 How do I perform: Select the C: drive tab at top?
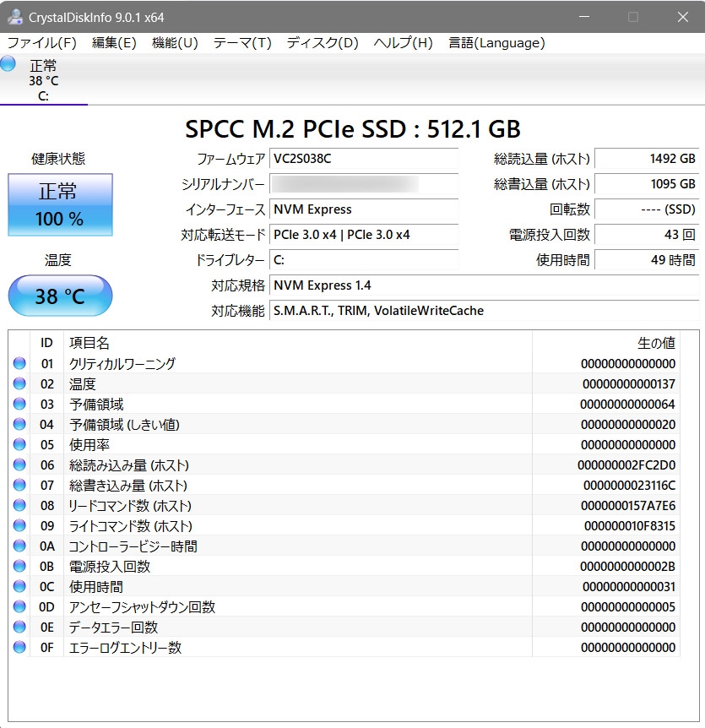pos(44,80)
